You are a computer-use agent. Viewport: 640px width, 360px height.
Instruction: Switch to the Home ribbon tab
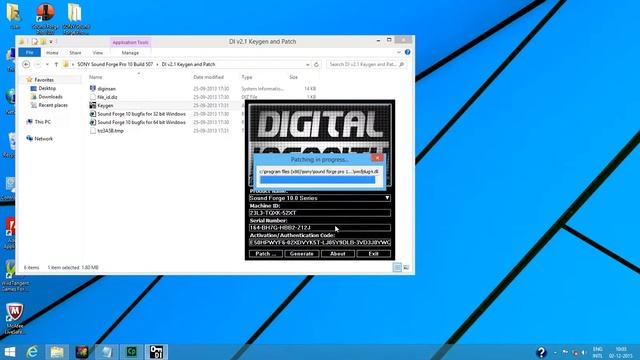coord(52,53)
